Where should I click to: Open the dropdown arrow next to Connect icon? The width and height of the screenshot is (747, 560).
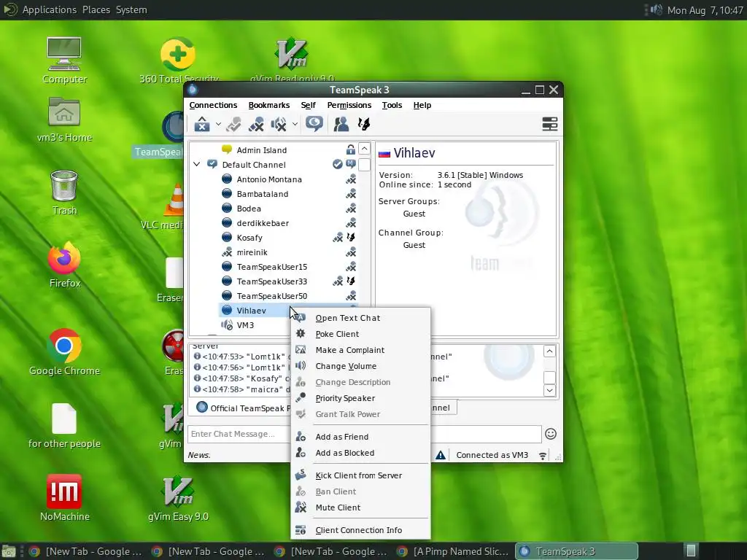218,124
